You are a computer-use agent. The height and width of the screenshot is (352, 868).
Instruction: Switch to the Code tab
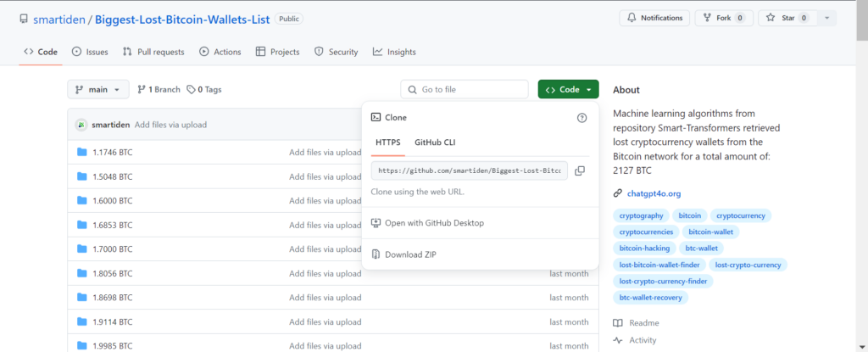coord(41,52)
